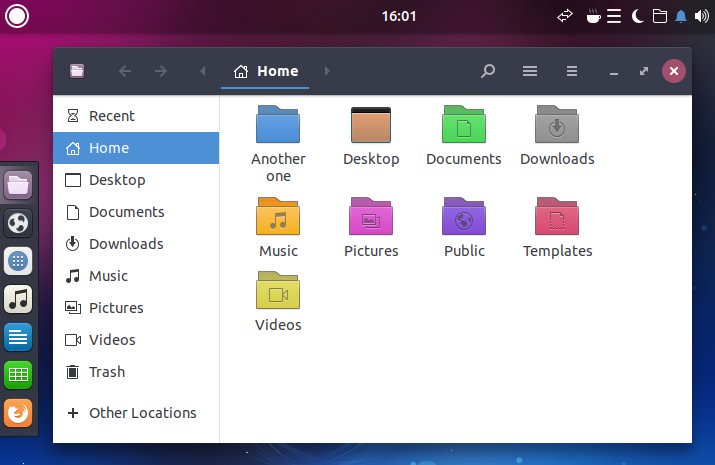Open the yellow Videos folder icon
This screenshot has width=715, height=465.
coord(278,290)
